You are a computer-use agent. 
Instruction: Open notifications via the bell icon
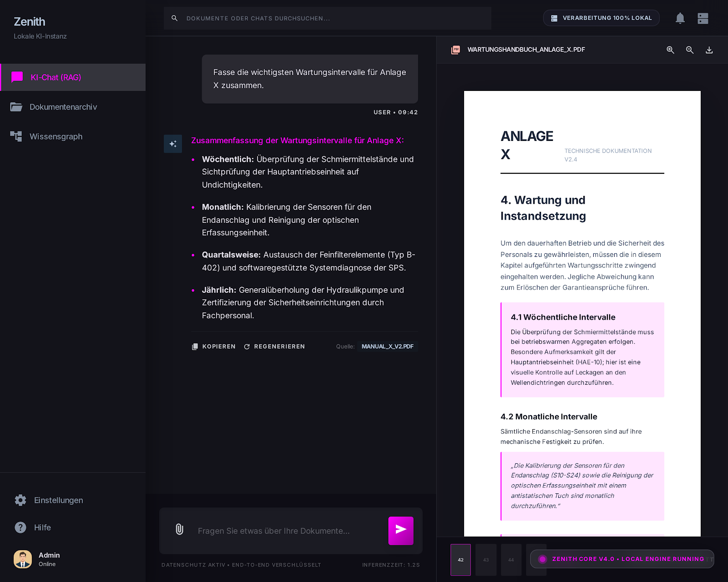681,18
